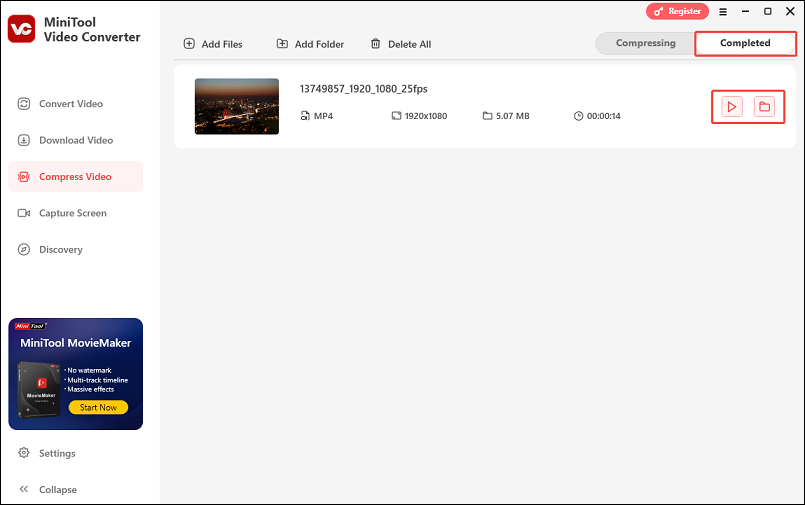This screenshot has width=805, height=505.
Task: Click the Convert Video sidebar icon
Action: click(24, 104)
